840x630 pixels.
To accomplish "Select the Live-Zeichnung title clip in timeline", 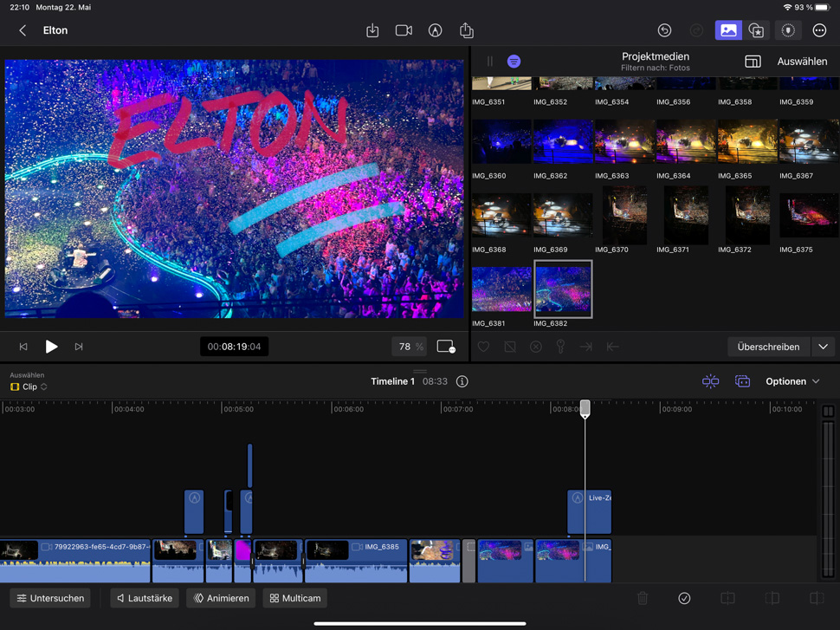I will tap(589, 511).
